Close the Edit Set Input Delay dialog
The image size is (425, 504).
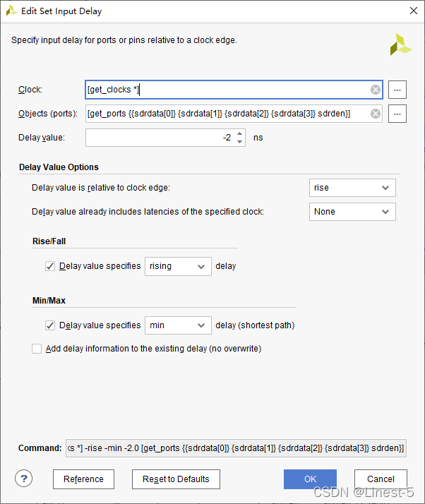[414, 11]
